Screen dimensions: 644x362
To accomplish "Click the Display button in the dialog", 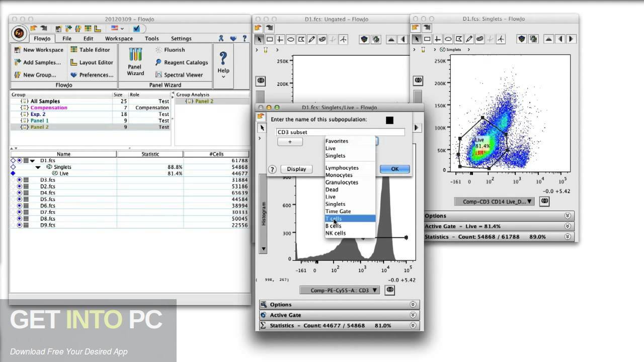I will click(x=296, y=169).
